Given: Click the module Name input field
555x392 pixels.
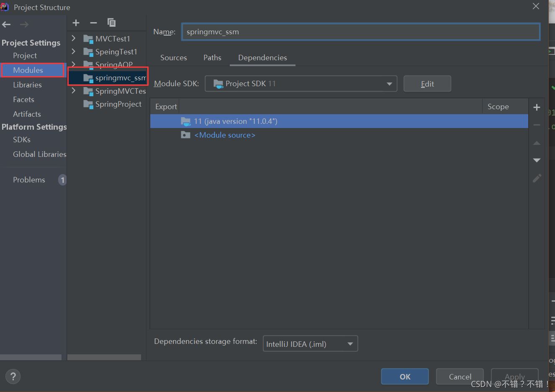Looking at the screenshot, I should point(361,32).
